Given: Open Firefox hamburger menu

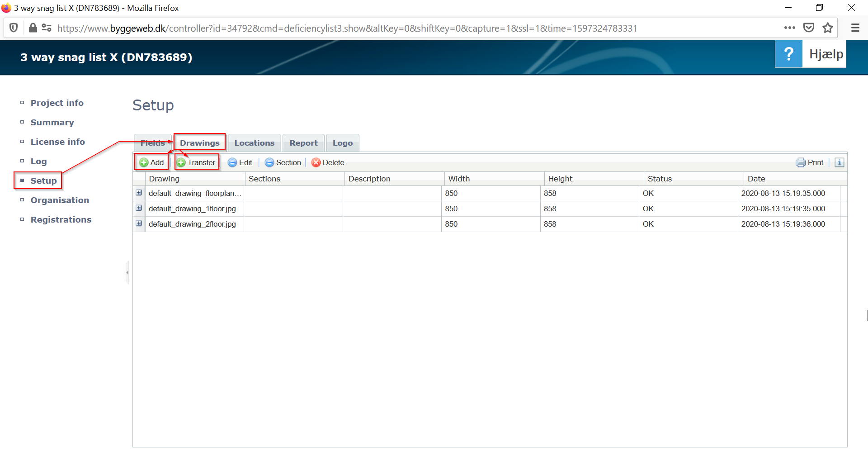Looking at the screenshot, I should pyautogui.click(x=855, y=28).
